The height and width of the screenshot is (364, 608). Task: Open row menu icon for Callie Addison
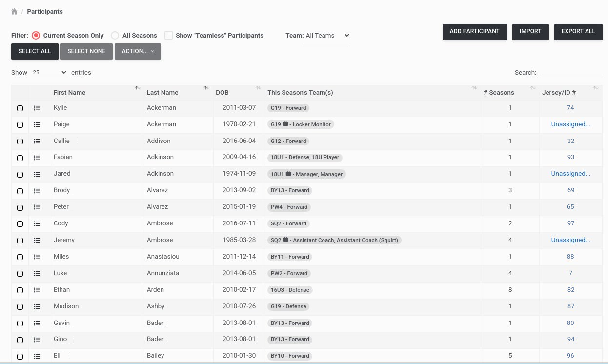[37, 141]
